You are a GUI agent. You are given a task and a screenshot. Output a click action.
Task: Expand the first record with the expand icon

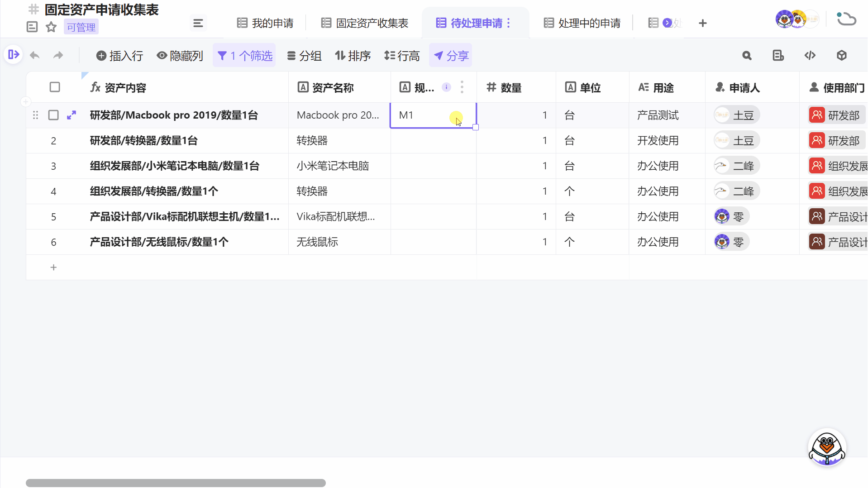click(x=72, y=115)
